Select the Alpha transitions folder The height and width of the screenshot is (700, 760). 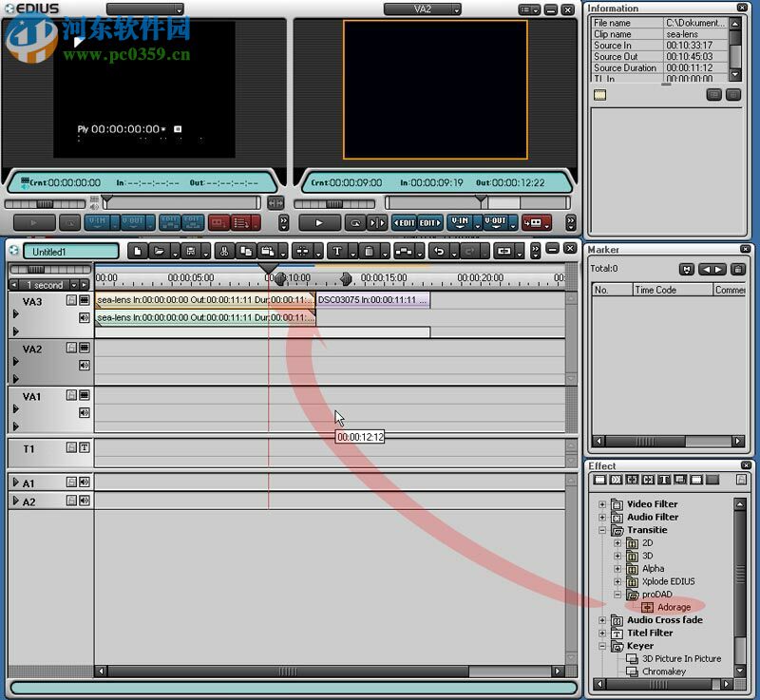pos(653,569)
